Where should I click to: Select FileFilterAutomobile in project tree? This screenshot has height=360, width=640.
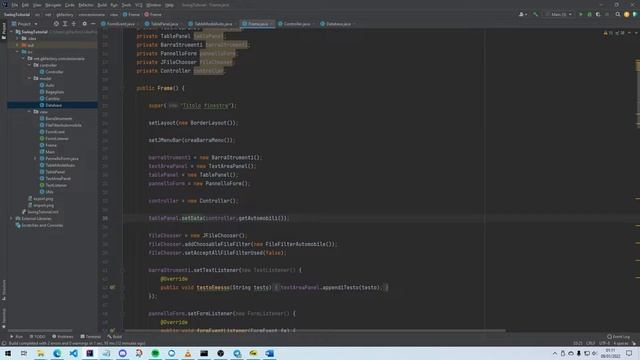click(63, 125)
